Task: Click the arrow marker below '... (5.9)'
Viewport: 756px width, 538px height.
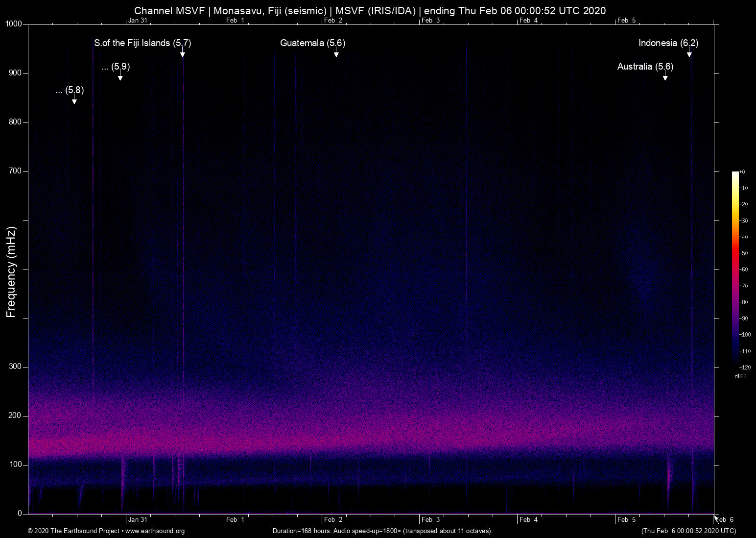Action: click(120, 76)
